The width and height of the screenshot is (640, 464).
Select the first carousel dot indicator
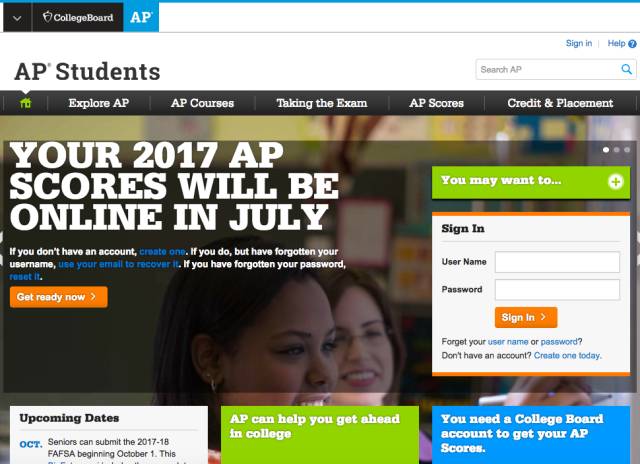click(606, 150)
